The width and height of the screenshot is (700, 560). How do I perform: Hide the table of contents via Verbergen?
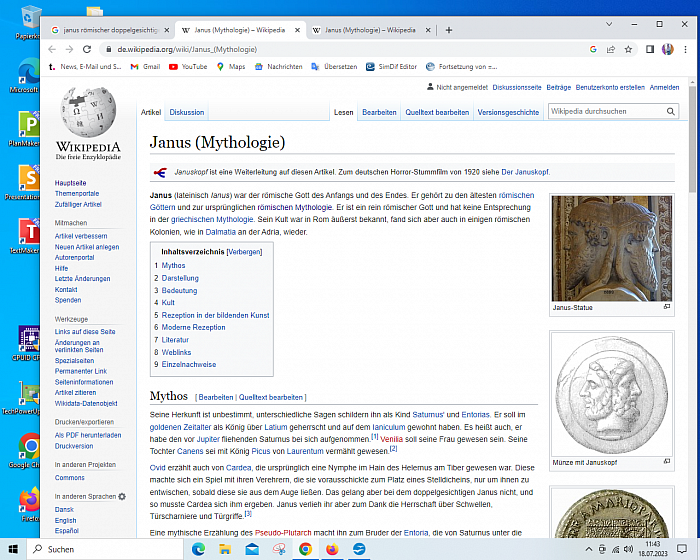tap(244, 252)
